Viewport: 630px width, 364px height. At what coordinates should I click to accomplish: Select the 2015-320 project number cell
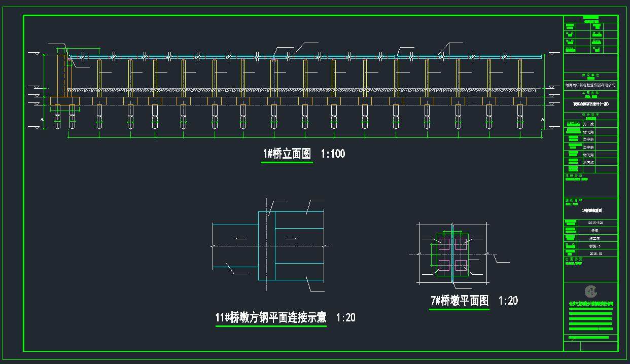click(x=596, y=223)
